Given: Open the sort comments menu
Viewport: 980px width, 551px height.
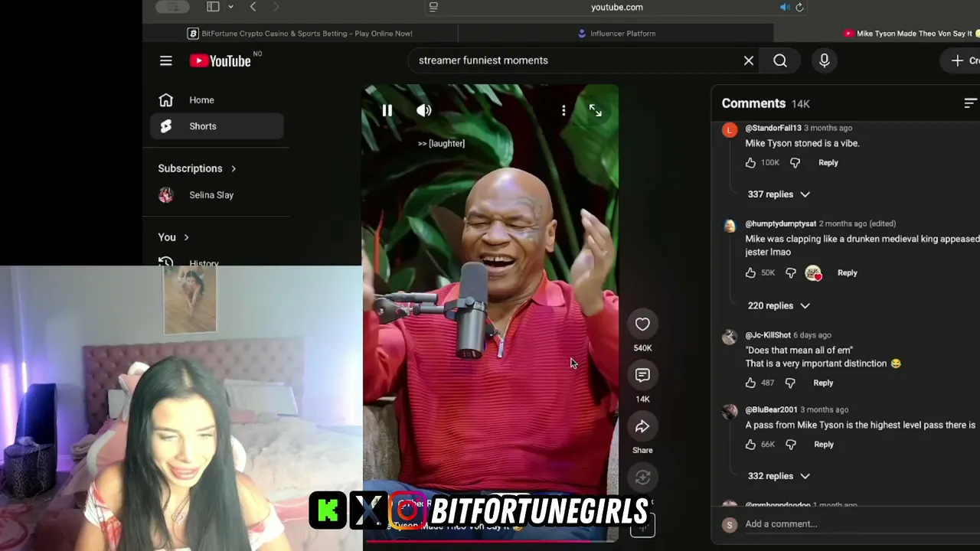Looking at the screenshot, I should tap(970, 103).
